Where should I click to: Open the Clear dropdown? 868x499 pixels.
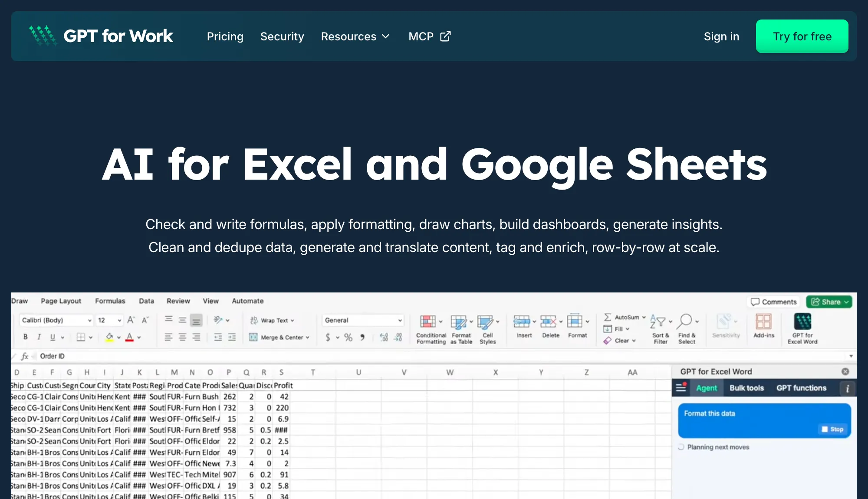point(620,341)
